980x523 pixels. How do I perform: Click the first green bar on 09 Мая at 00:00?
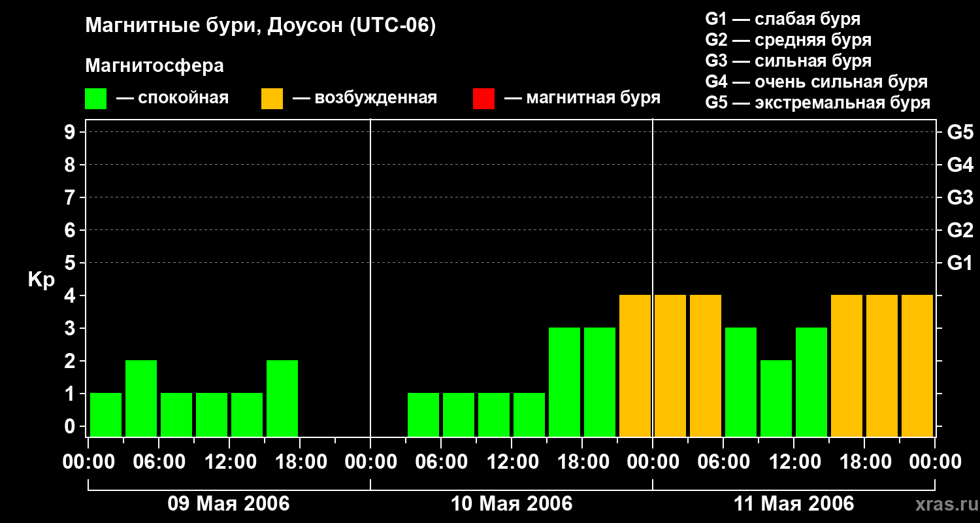click(x=106, y=414)
